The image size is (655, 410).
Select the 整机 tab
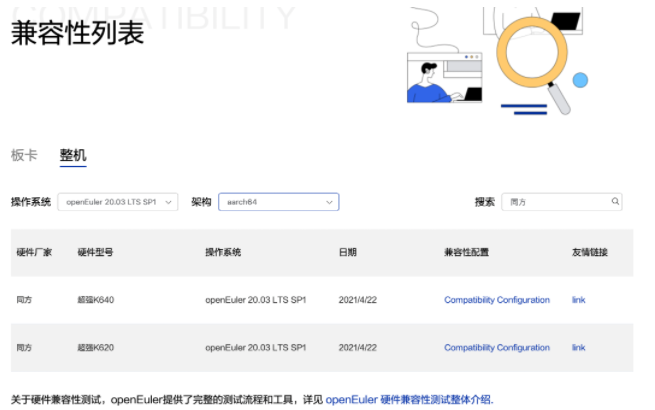[x=73, y=155]
